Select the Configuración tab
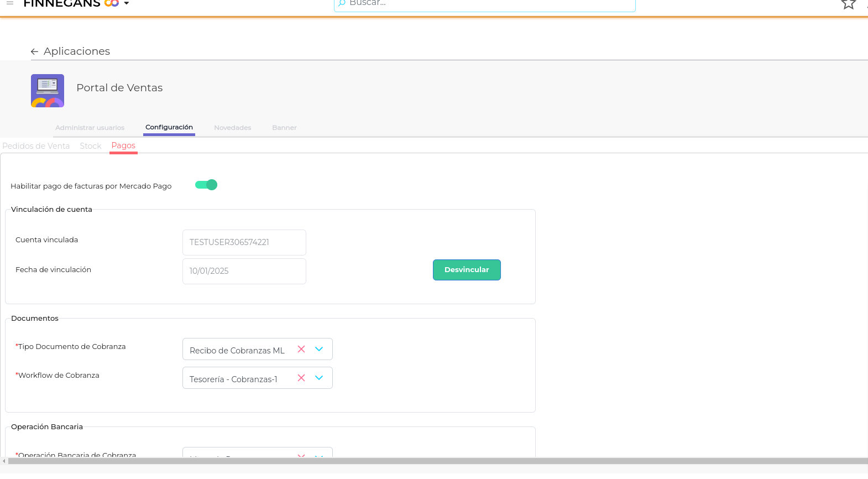Screen dimensions: 868x479 (x=169, y=127)
